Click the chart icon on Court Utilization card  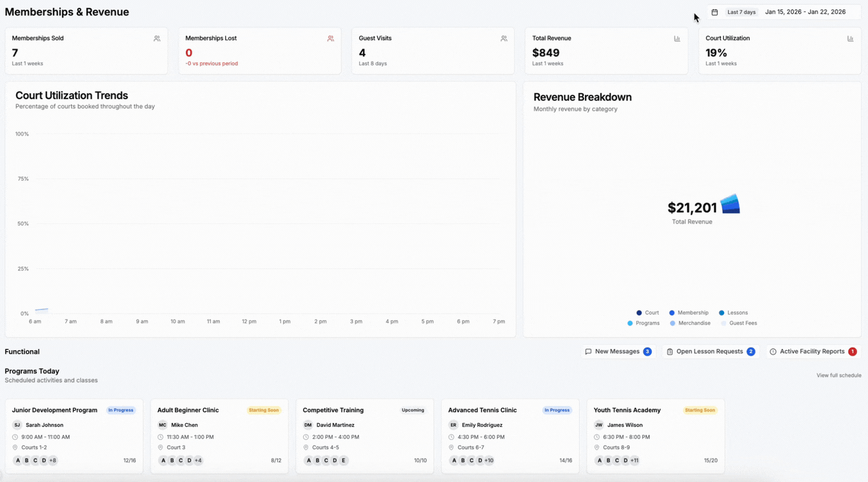pyautogui.click(x=850, y=38)
